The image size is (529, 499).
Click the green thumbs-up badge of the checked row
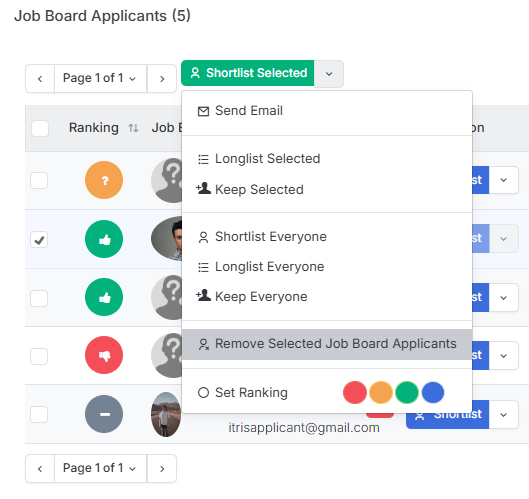tap(104, 239)
